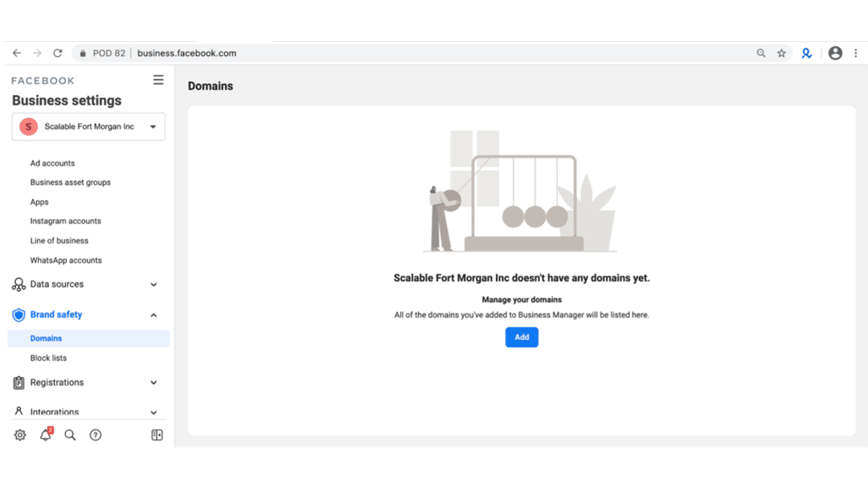868x491 pixels.
Task: Open the browser three-dot menu
Action: pyautogui.click(x=855, y=53)
